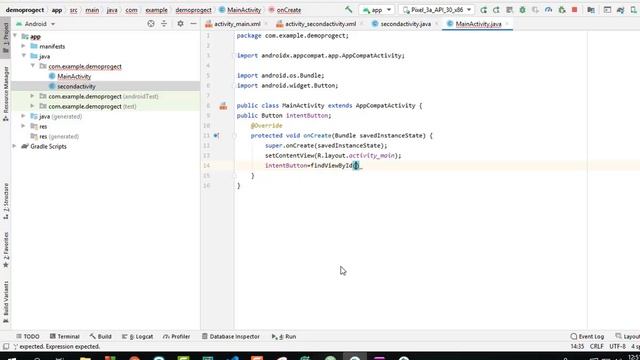This screenshot has height=360, width=640.
Task: Click the onCreate breadcrumb in navigation bar
Action: pos(285,10)
